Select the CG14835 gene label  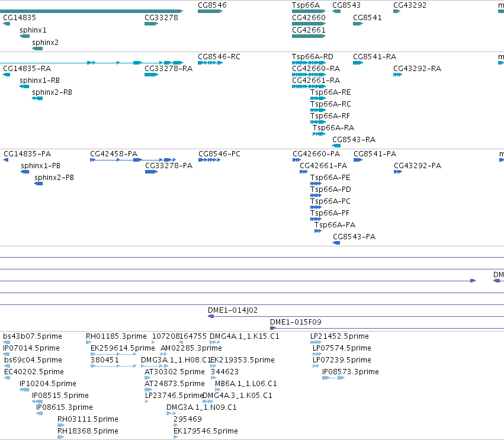20,18
